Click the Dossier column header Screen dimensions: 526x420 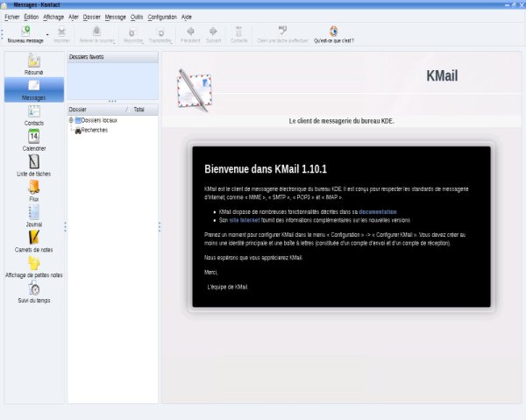point(79,110)
